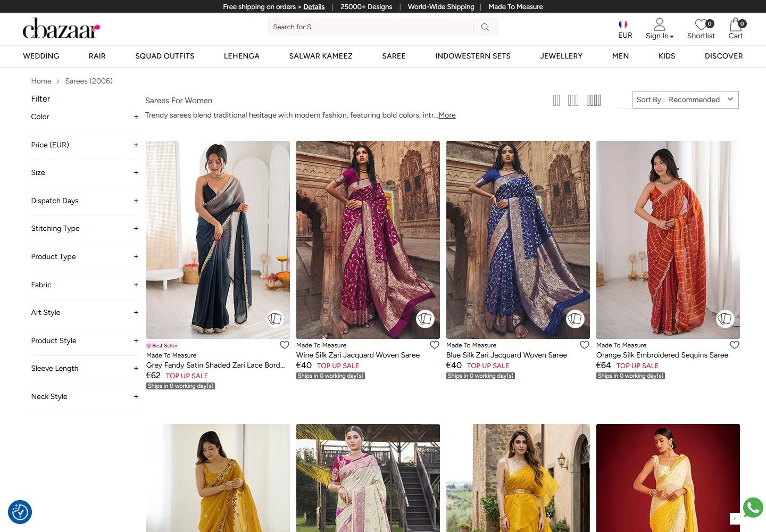Switch to four-column grid view
Viewport: 766px width, 532px height.
point(594,100)
